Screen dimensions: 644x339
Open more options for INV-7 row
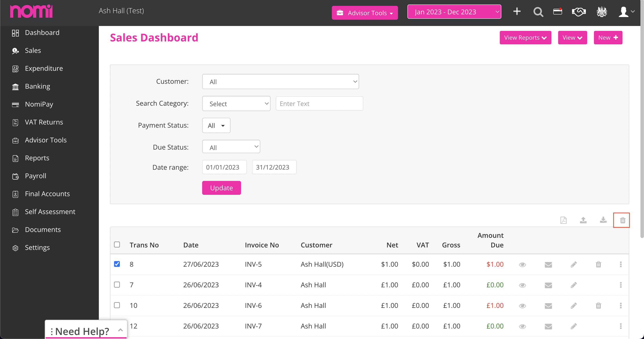pyautogui.click(x=621, y=326)
